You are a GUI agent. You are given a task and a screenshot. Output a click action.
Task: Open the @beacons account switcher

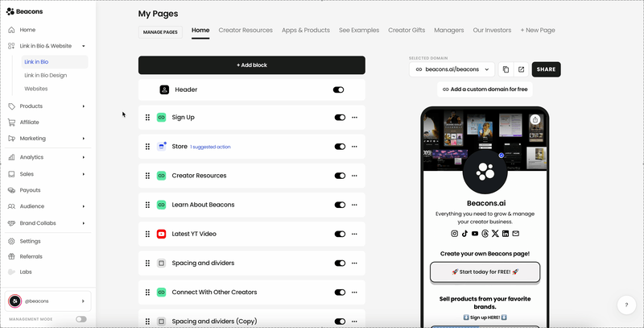click(x=47, y=301)
